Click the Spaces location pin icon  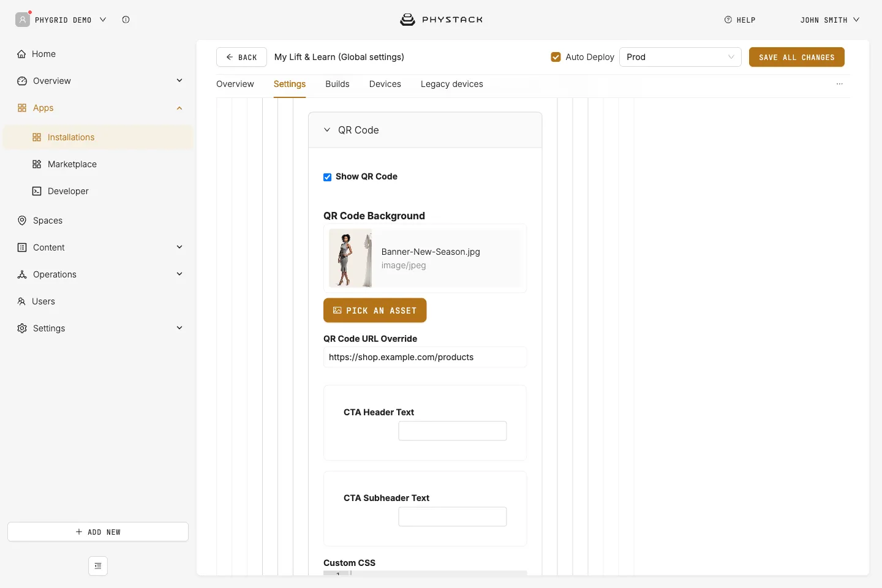click(22, 221)
